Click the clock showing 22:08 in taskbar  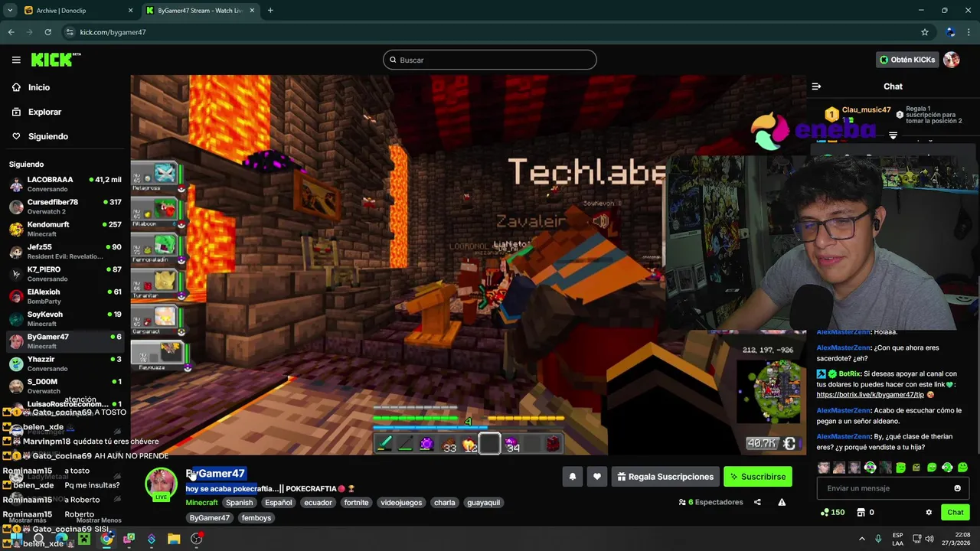pos(962,539)
